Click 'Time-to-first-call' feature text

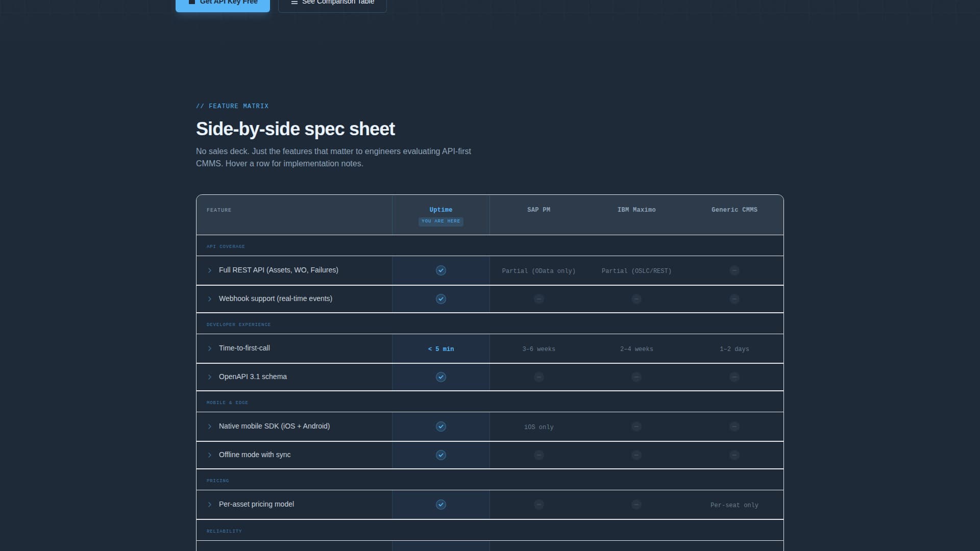tap(244, 348)
